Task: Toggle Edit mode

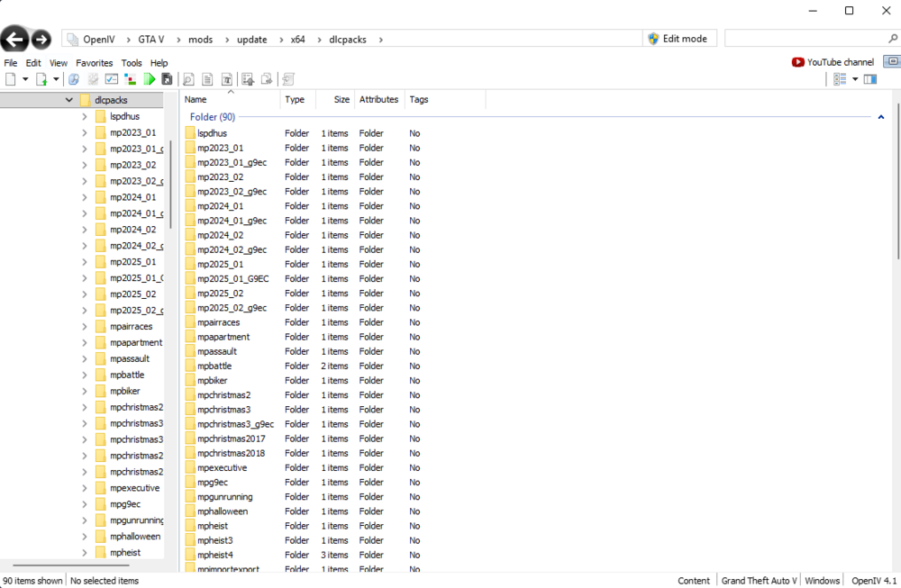Action: point(678,38)
